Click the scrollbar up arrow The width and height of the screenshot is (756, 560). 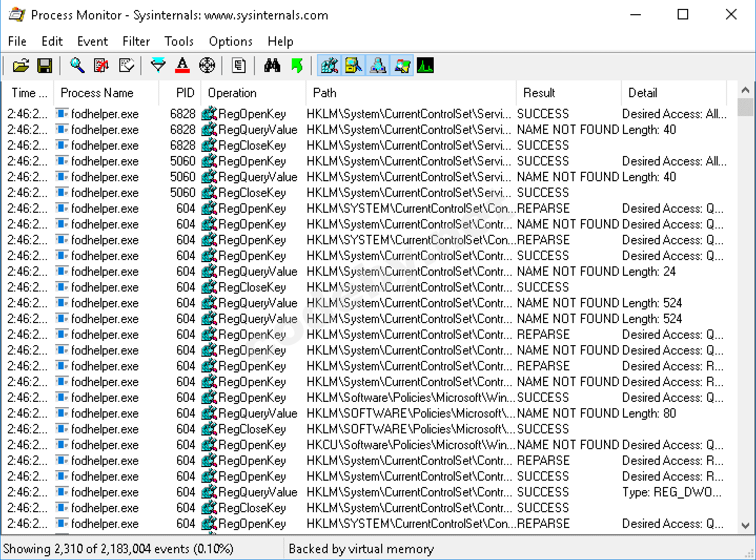click(745, 90)
